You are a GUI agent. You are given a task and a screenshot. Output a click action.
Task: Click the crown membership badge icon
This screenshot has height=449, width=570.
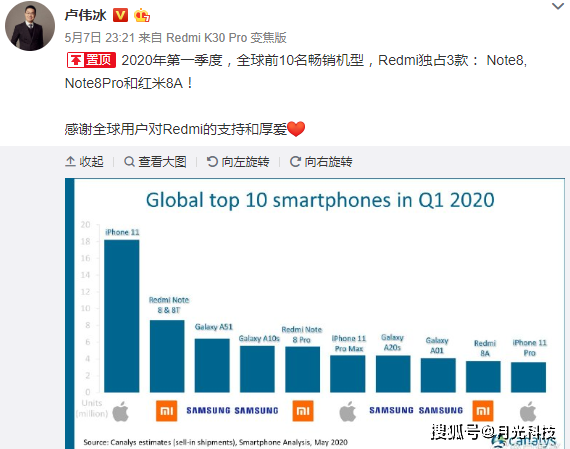tap(142, 15)
